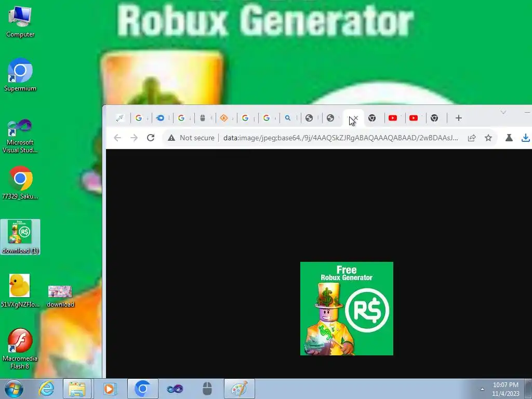Select the Microsoft Visual Studio desktop shortcut
532x399 pixels.
pos(20,137)
